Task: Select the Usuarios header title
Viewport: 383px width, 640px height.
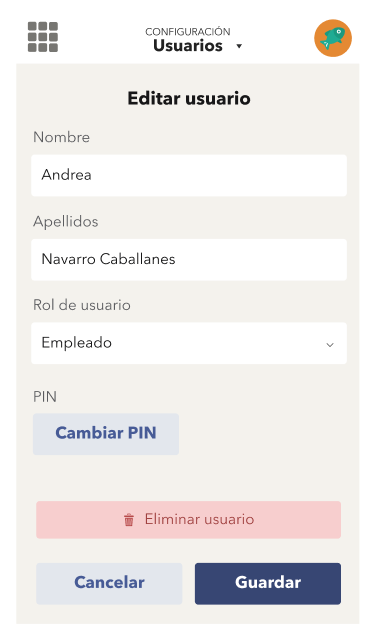Action: (x=188, y=46)
